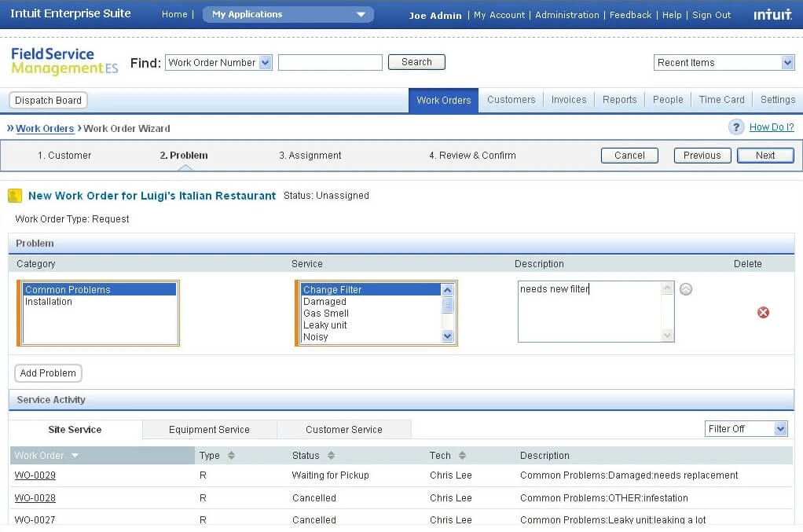Switch to Customer Service tab

(343, 430)
